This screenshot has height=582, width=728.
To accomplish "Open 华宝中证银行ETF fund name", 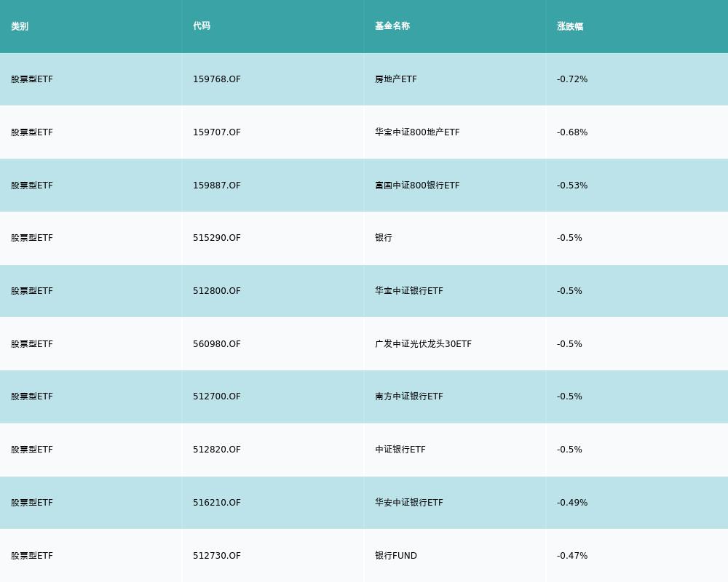I will click(408, 290).
